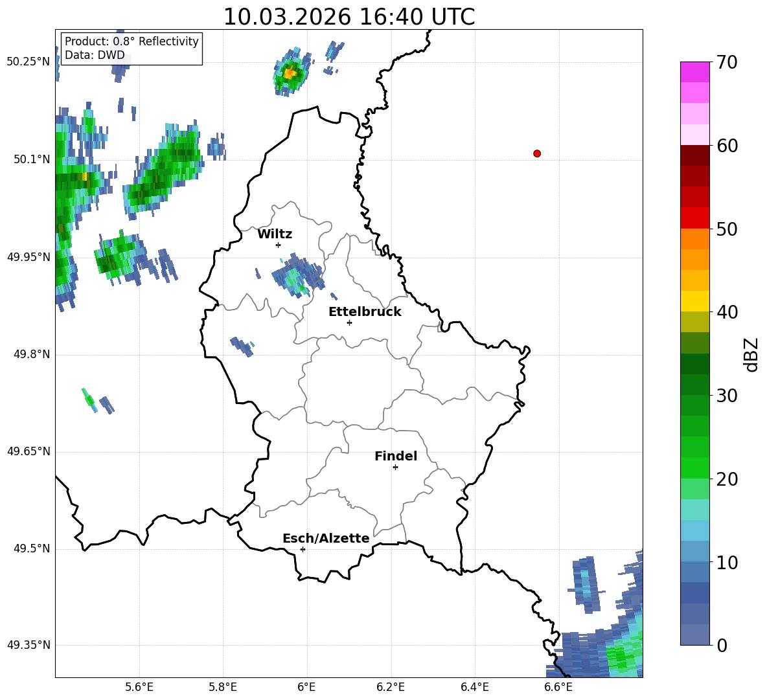
Task: Click the Esch/Alzette location cross marker
Action: point(303,549)
